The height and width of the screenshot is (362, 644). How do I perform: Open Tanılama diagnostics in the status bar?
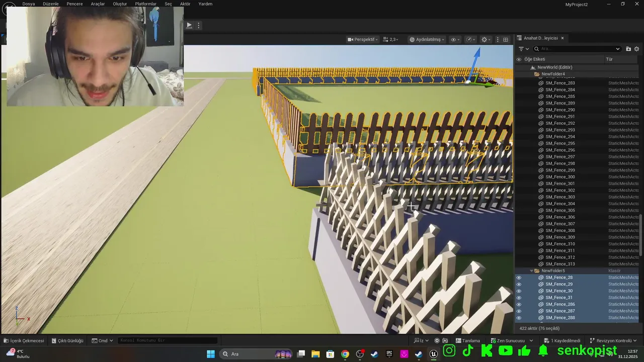tap(468, 340)
